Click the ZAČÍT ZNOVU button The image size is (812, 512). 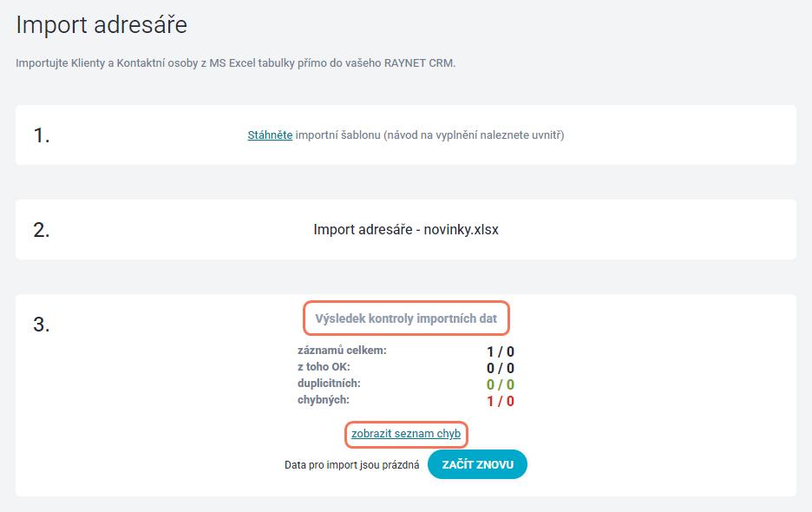pyautogui.click(x=477, y=464)
